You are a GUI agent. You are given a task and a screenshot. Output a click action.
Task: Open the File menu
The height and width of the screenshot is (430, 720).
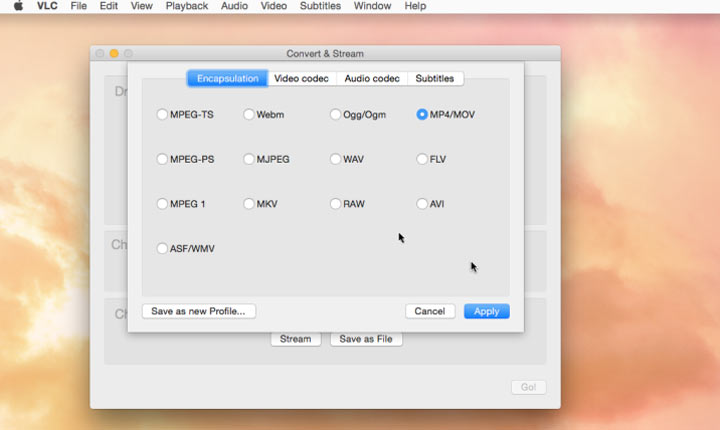tap(79, 6)
